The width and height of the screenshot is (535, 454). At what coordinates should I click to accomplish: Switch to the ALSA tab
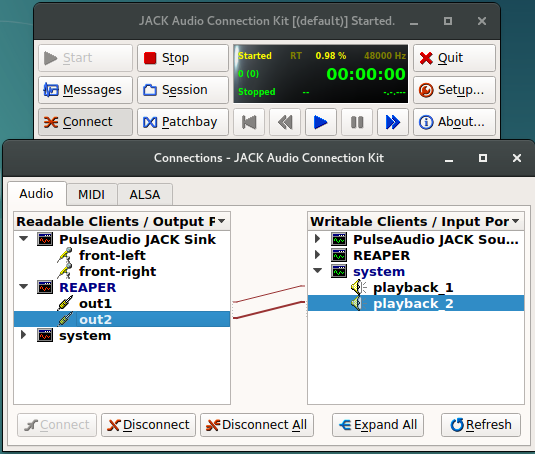(x=145, y=195)
